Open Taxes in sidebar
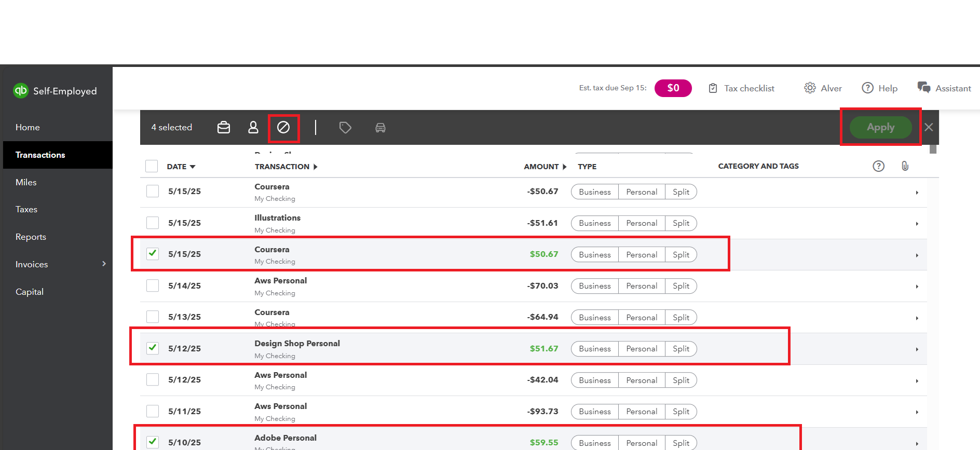The image size is (980, 450). tap(26, 209)
